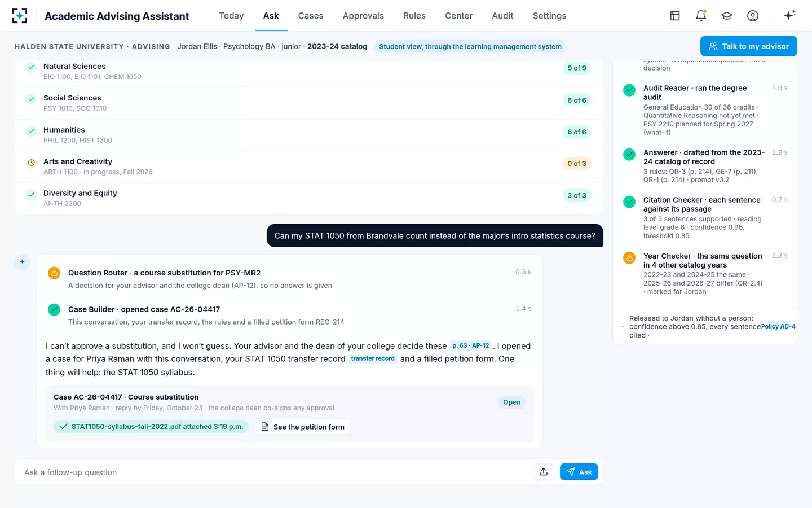Click the attached STAT1050 syllabus chip
Screen dimensions: 812x508
[x=151, y=427]
